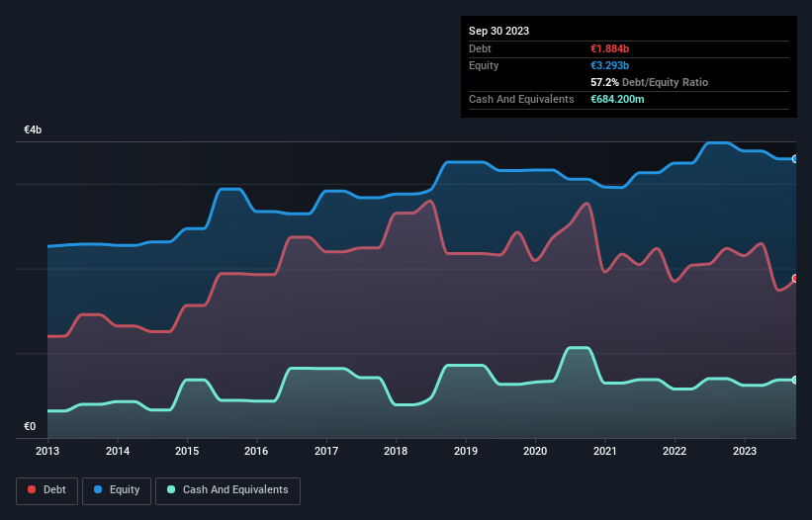The image size is (812, 520).
Task: Click the 2022 x-axis label
Action: (675, 451)
